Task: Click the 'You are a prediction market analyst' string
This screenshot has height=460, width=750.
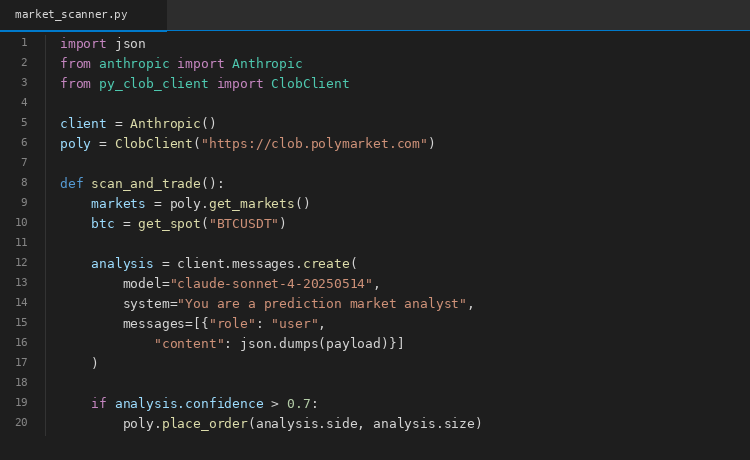Action: [x=322, y=304]
